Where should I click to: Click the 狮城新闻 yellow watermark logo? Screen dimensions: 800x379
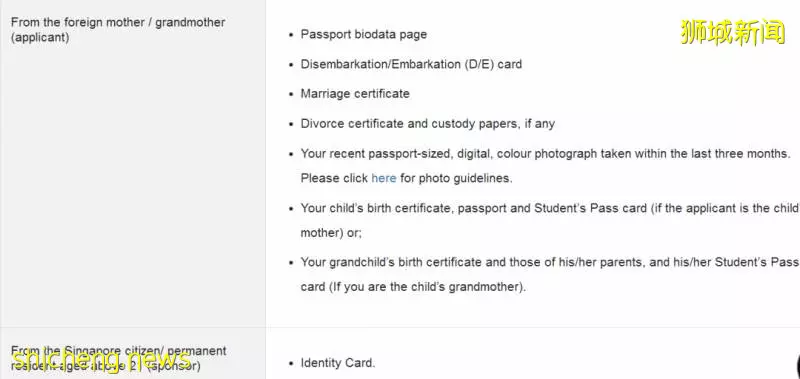pos(733,32)
